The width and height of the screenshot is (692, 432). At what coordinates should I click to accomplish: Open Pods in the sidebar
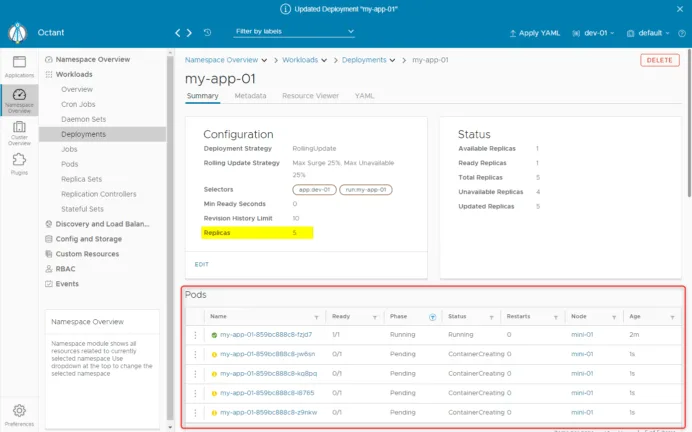pos(70,164)
